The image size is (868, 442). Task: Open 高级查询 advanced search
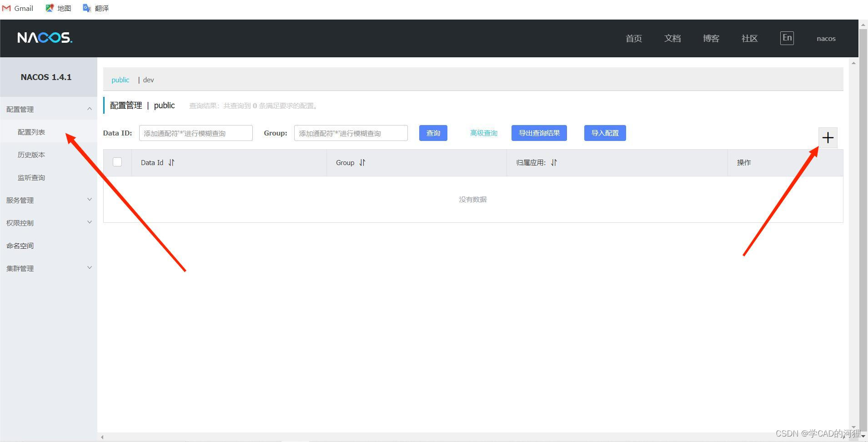click(x=484, y=133)
